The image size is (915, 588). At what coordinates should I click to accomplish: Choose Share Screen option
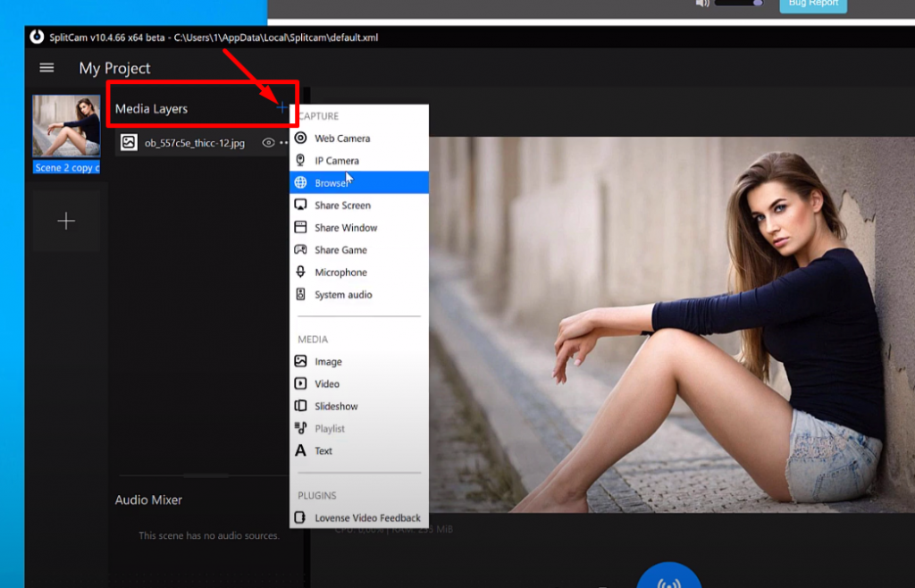click(x=359, y=206)
